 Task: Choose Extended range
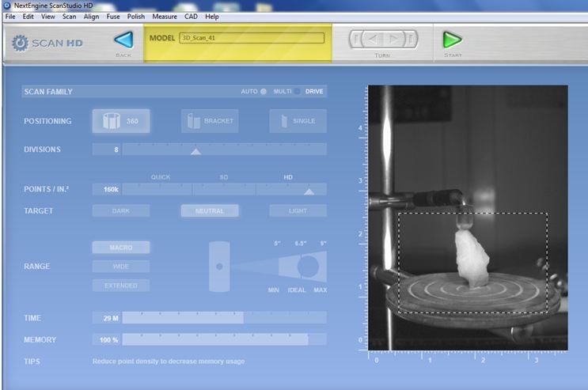pos(121,286)
